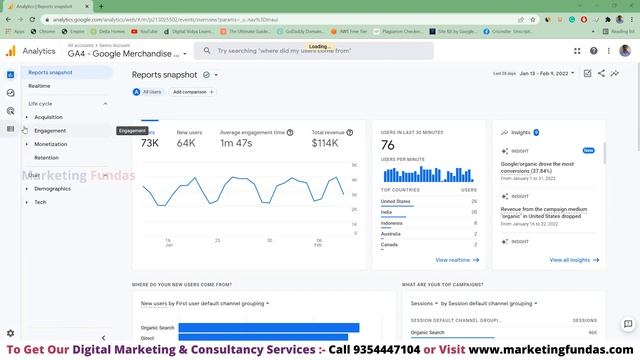640x360 pixels.
Task: Click the info icon beside Total revenue
Action: [350, 132]
